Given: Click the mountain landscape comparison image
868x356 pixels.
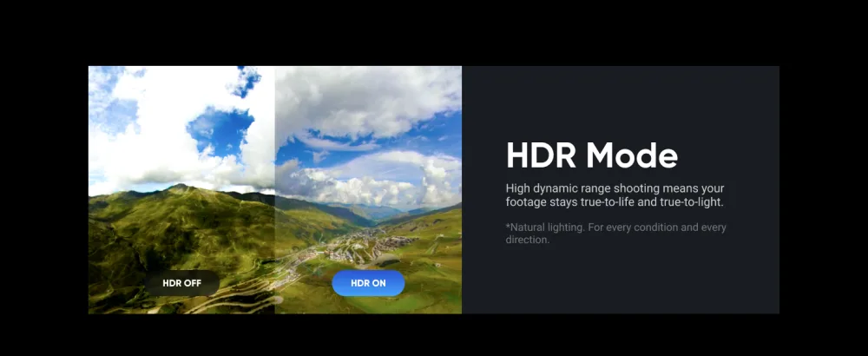Looking at the screenshot, I should pyautogui.click(x=274, y=190).
